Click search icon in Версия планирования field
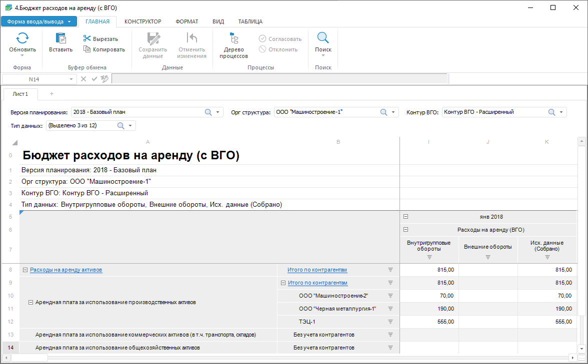This screenshot has height=364, width=588. [x=208, y=112]
